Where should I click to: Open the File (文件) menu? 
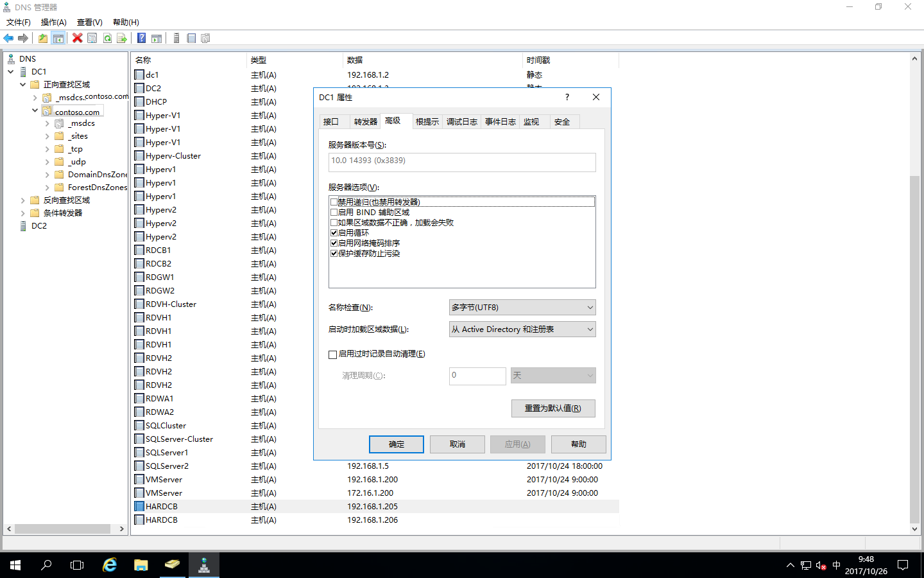coord(19,22)
